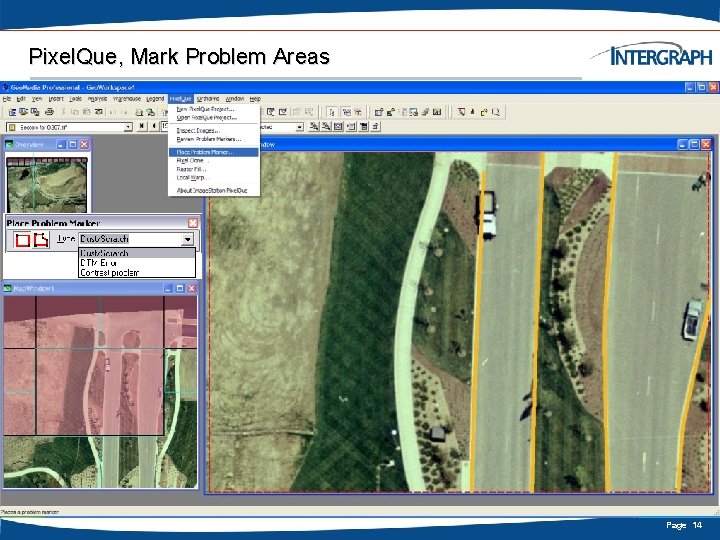Select the rectangle problem marker tool
Screen dimensions: 720x540
22,240
